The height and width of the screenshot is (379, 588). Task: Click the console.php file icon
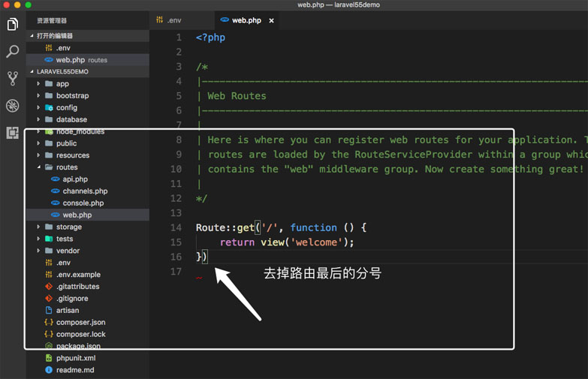click(x=56, y=203)
